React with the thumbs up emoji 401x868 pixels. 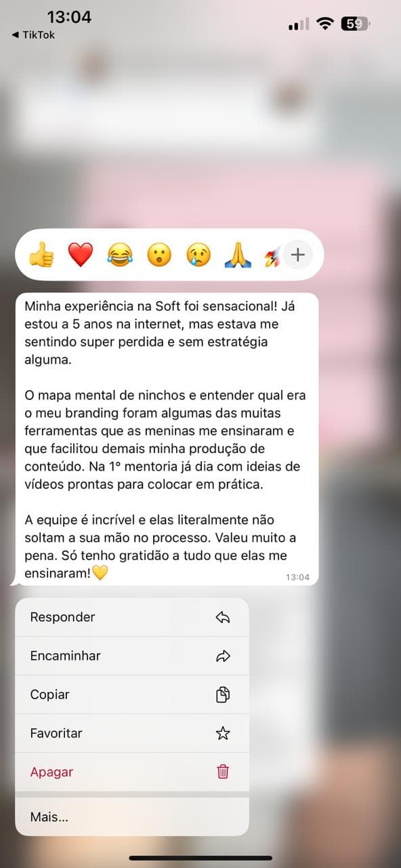(41, 256)
